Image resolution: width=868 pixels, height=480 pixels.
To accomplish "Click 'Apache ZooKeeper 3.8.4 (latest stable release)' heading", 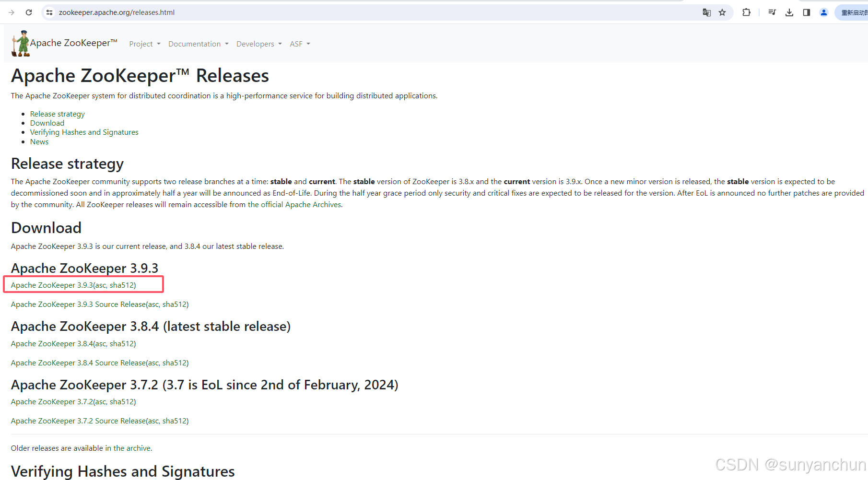I will coord(151,327).
